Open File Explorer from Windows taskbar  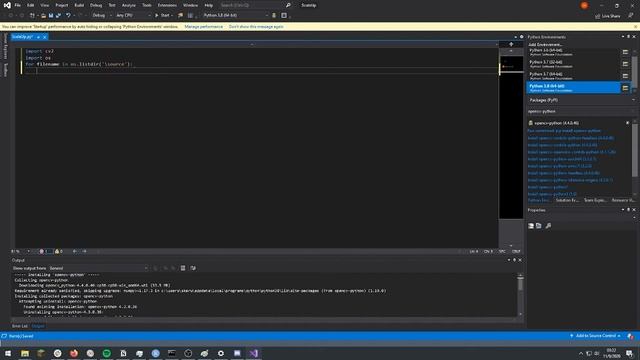coord(25,353)
